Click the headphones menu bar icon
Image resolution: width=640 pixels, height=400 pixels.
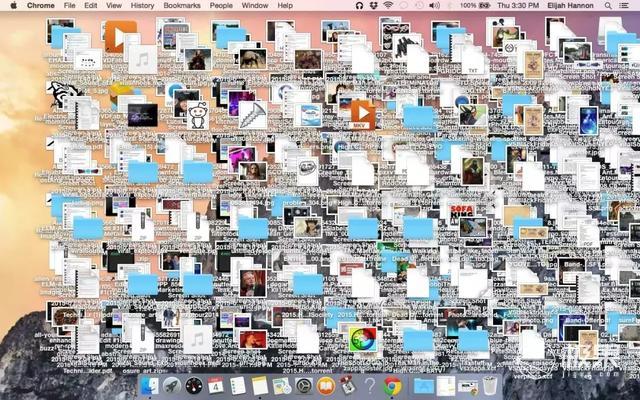click(359, 5)
